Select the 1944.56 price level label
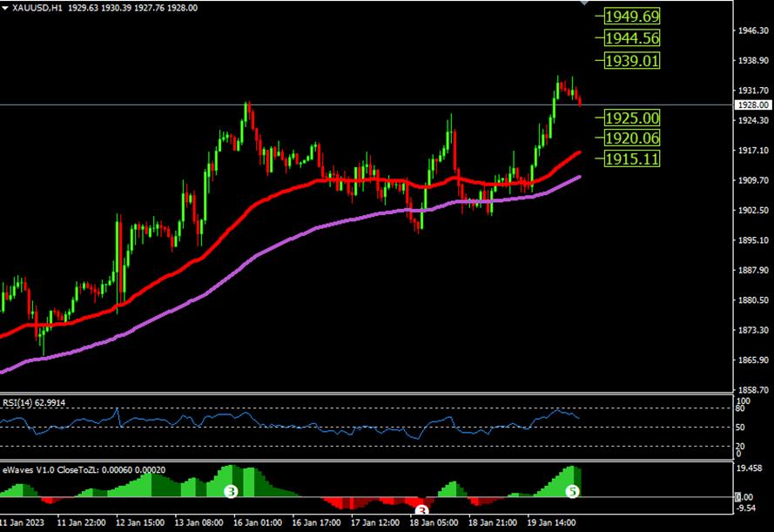 coord(632,38)
